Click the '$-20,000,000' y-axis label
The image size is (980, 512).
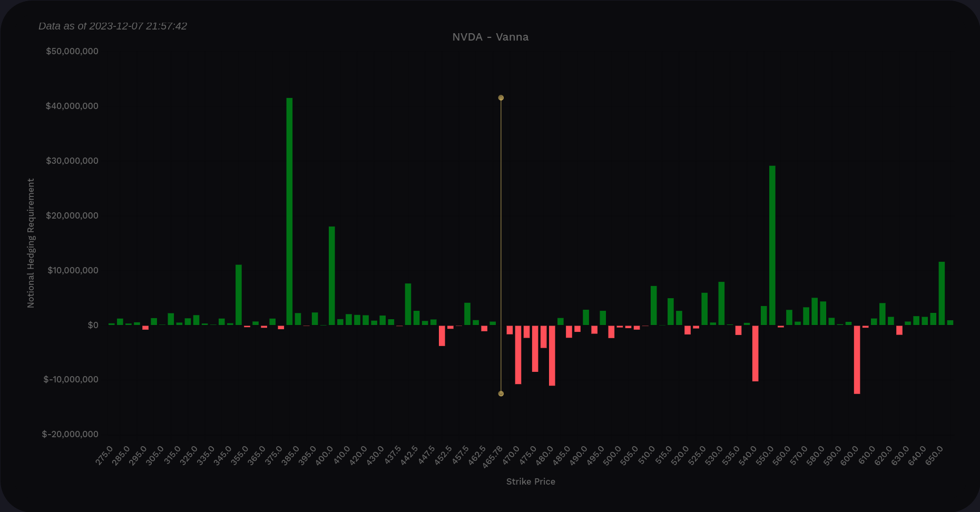tap(70, 434)
